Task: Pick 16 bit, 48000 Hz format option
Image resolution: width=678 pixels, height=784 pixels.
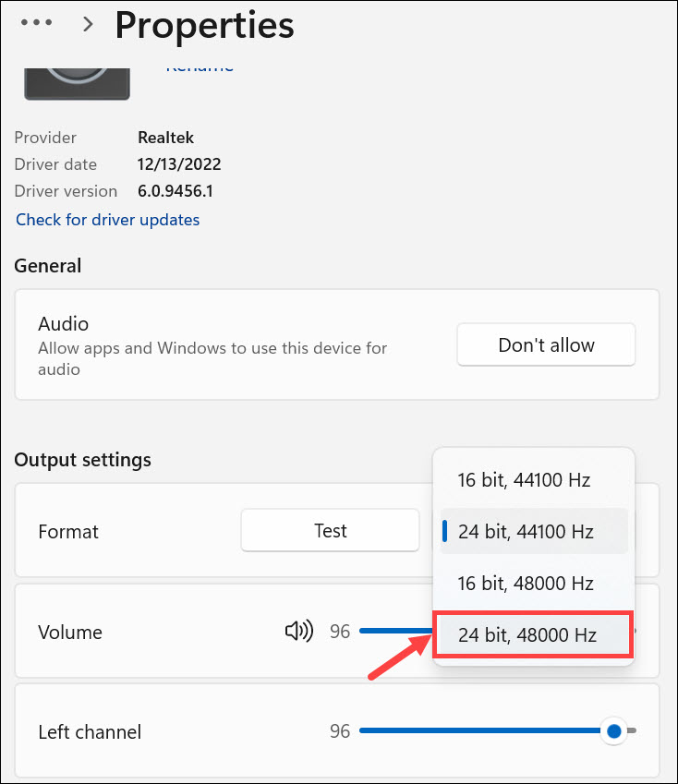Action: 526,584
